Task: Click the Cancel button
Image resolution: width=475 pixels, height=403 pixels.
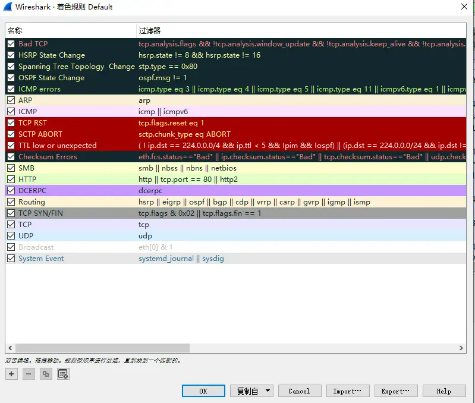Action: [299, 391]
